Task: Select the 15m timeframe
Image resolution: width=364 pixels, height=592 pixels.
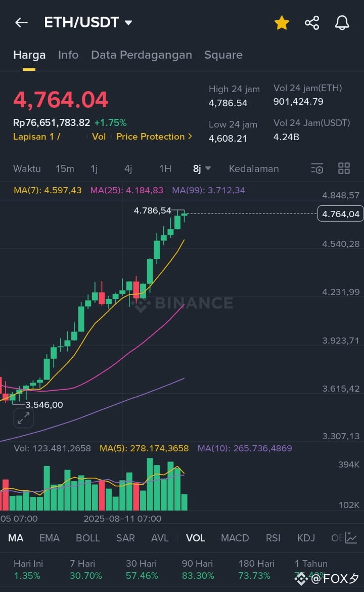Action: (x=65, y=168)
